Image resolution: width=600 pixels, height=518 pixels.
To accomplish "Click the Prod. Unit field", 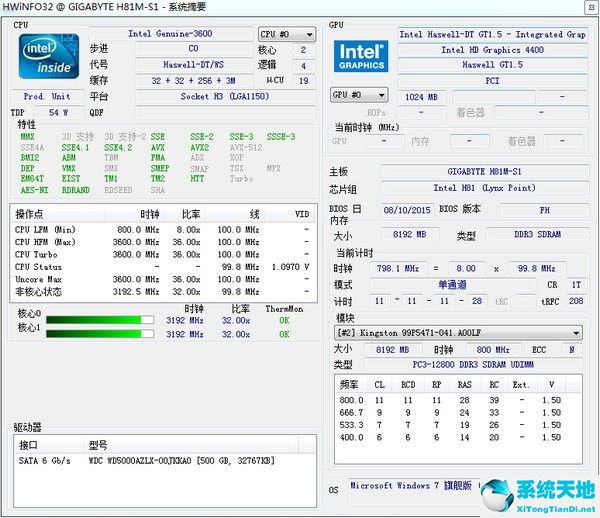I will [x=47, y=96].
